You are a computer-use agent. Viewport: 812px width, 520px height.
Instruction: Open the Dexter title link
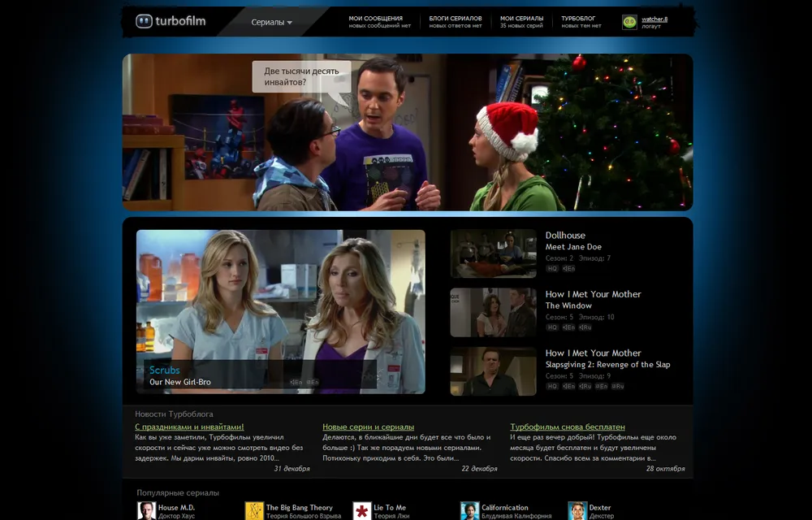tap(600, 508)
